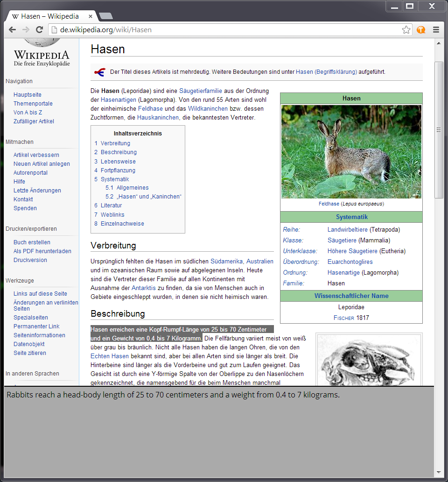Click the Wikipedia globe logo

[42, 43]
